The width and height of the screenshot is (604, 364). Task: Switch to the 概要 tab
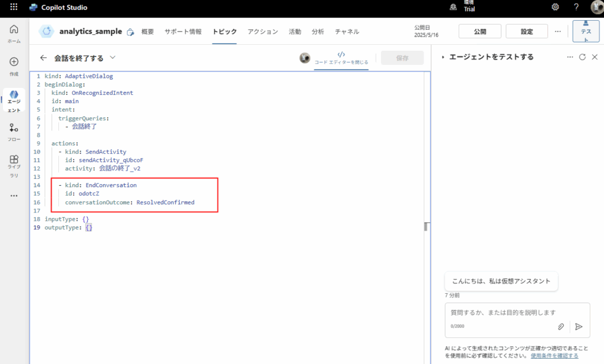pos(147,32)
